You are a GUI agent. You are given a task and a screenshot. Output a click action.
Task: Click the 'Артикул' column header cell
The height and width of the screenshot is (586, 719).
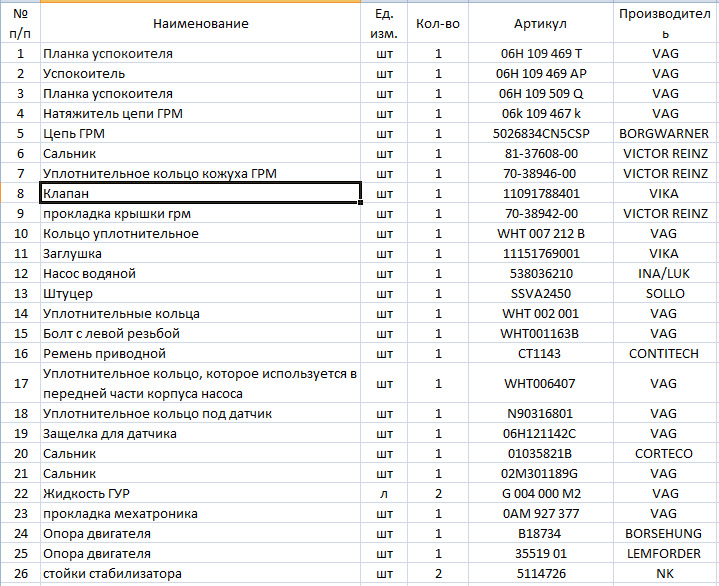pos(541,23)
